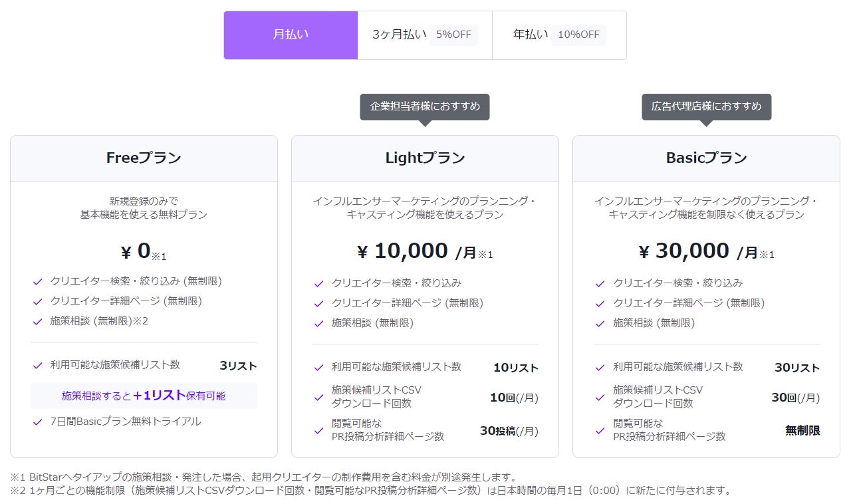Select the 月払い billing tab
Image resolution: width=851 pixels, height=504 pixels.
pyautogui.click(x=291, y=35)
